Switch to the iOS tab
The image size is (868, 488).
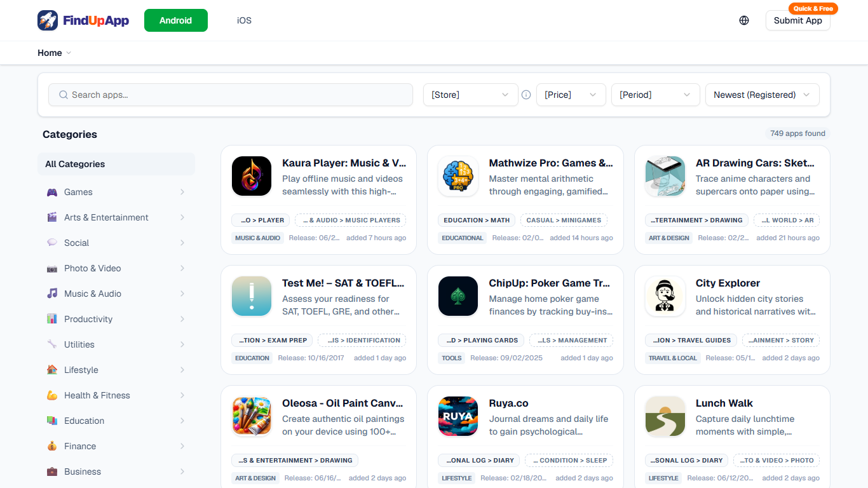click(244, 20)
